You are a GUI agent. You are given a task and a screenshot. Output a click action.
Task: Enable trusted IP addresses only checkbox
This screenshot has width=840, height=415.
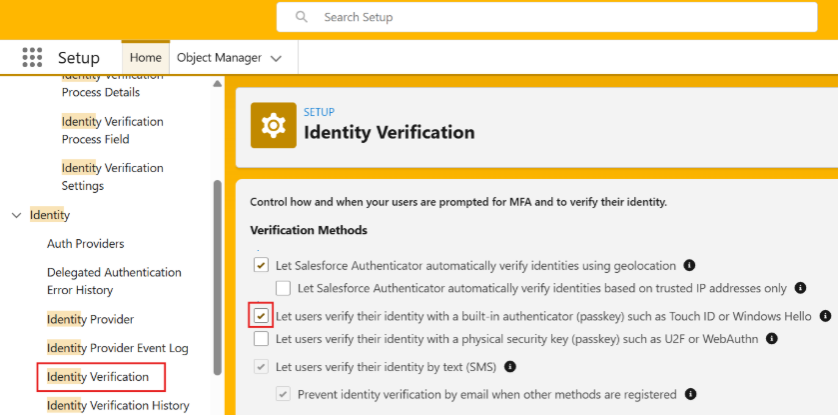tap(283, 288)
